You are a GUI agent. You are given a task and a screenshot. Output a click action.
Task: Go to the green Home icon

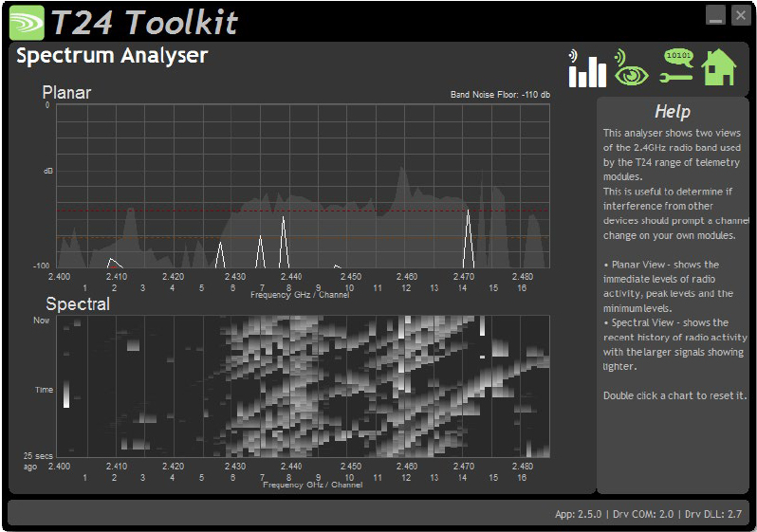(x=719, y=67)
